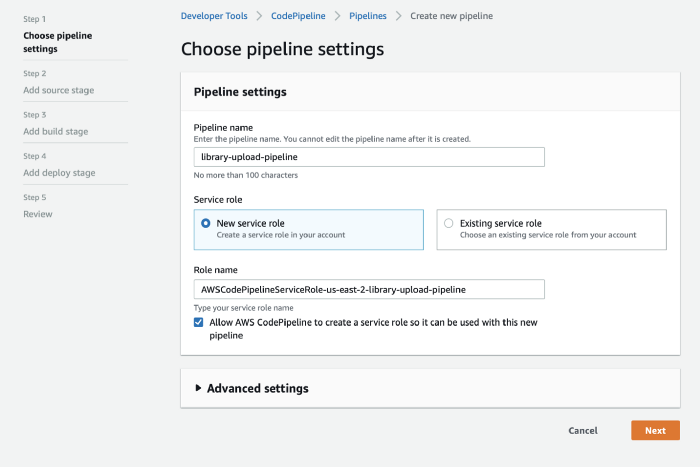Click the 'No more than 100 characters' hint
Screen dimensions: 700x467
click(x=246, y=175)
